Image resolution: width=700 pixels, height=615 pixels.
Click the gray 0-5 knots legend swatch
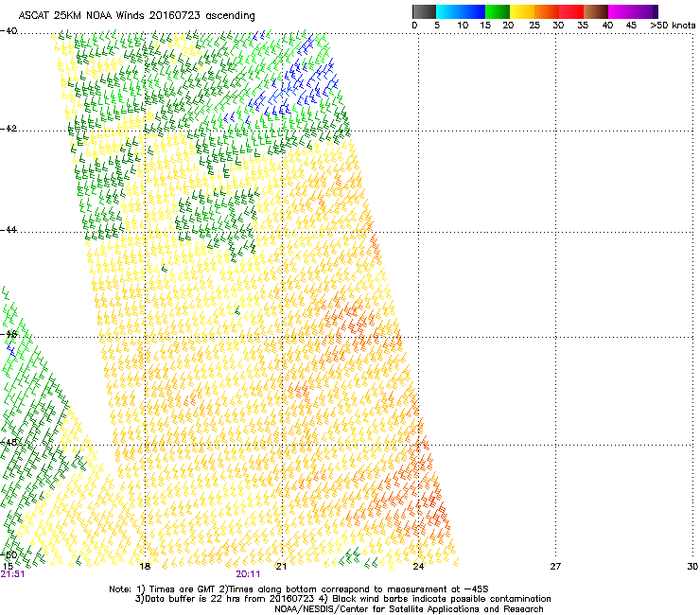pyautogui.click(x=424, y=11)
